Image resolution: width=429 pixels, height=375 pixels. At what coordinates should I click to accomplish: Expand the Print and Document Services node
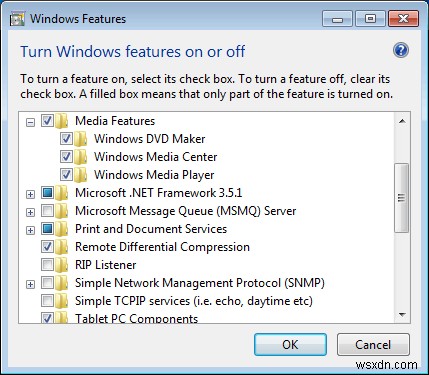coord(30,230)
